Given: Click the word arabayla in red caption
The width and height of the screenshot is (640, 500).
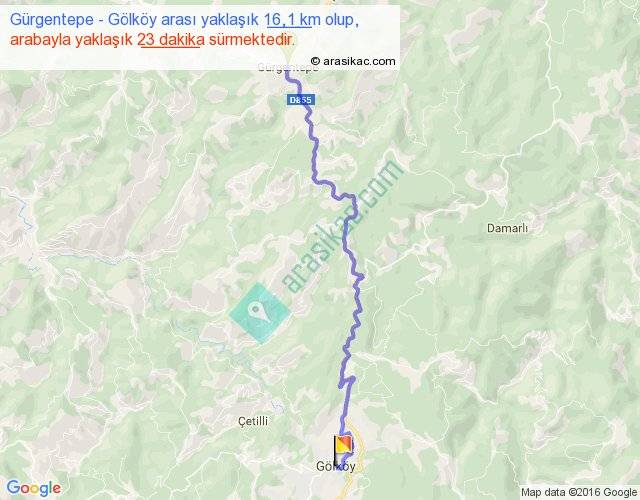Looking at the screenshot, I should click(x=40, y=40).
